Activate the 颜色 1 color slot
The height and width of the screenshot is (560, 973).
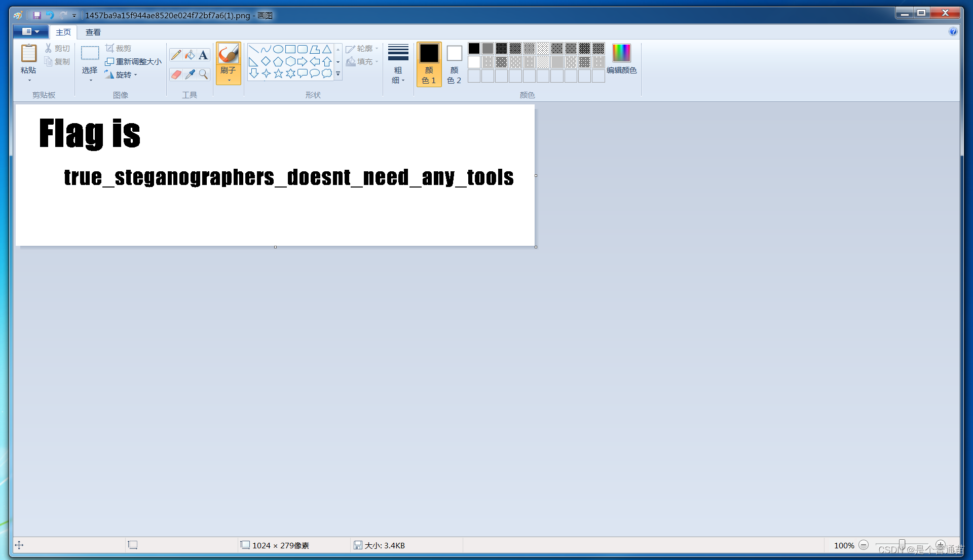(x=429, y=64)
